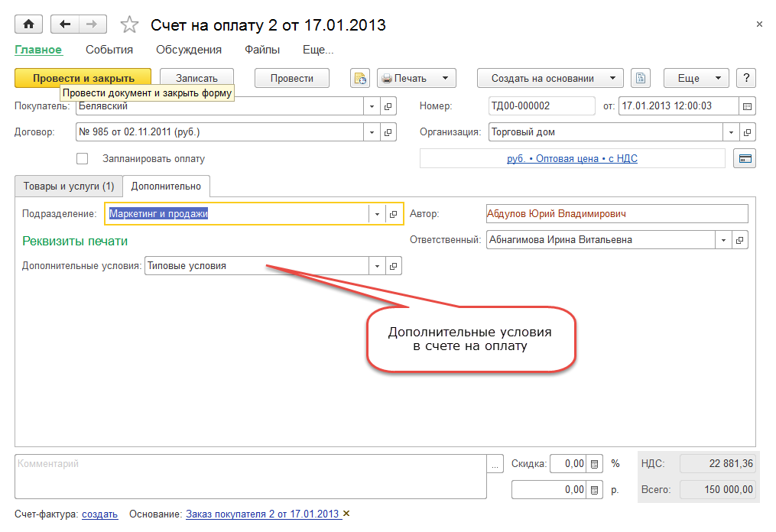776x532 pixels.
Task: Open calculator for discount amount in rubles
Action: point(594,490)
